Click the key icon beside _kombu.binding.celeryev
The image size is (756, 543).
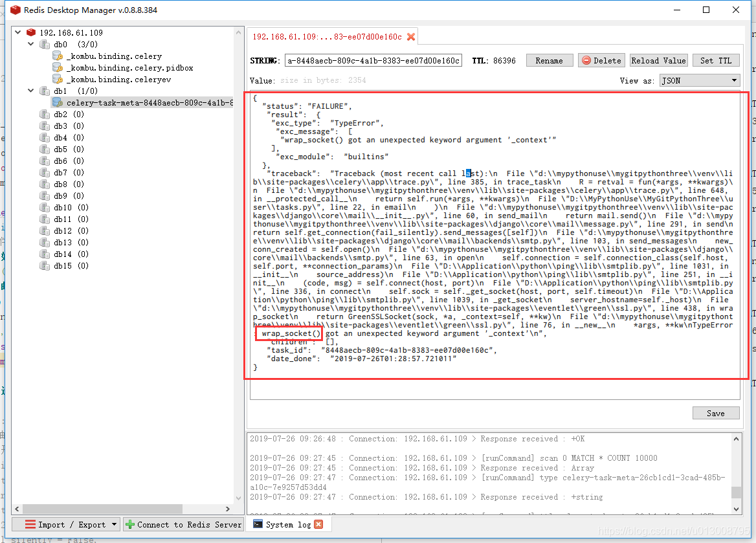[58, 79]
